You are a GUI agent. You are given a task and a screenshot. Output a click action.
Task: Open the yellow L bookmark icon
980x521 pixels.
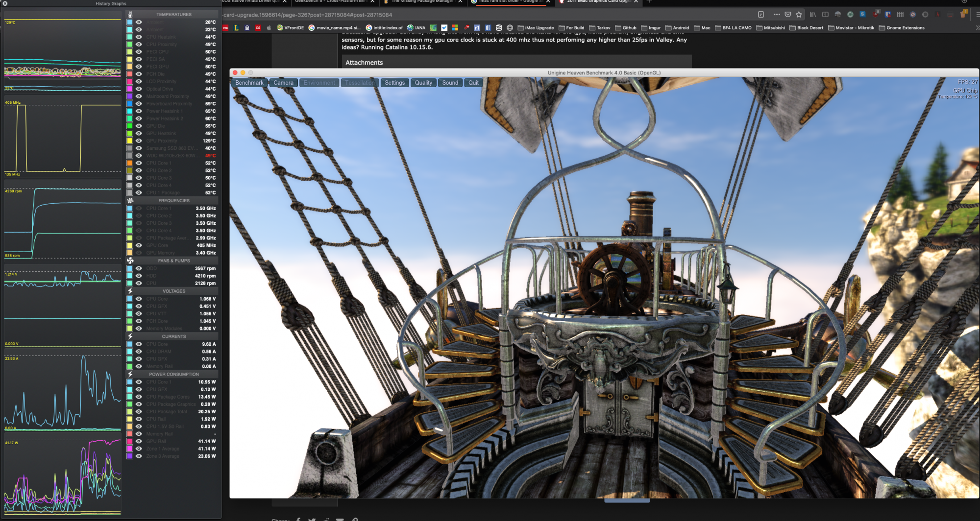(x=236, y=28)
